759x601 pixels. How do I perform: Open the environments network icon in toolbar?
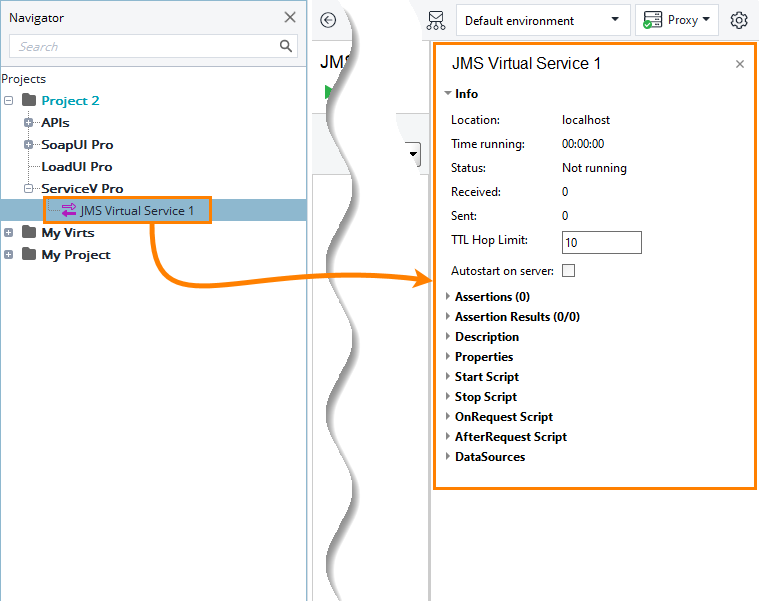[436, 20]
